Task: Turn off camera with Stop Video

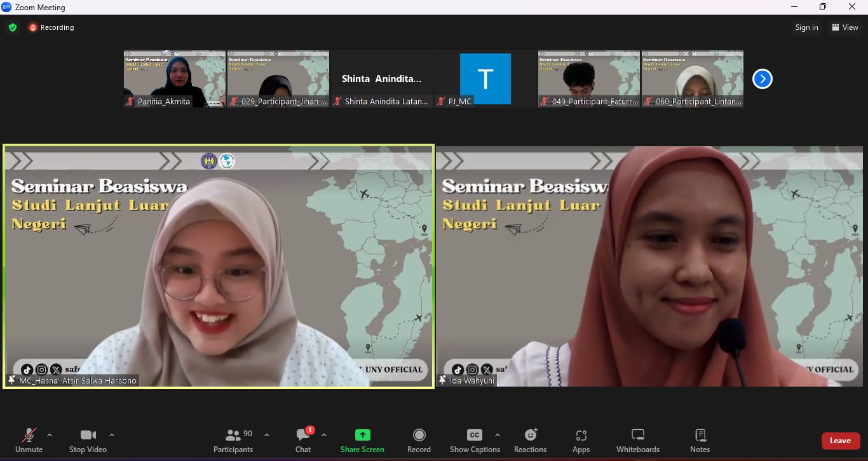Action: tap(88, 441)
